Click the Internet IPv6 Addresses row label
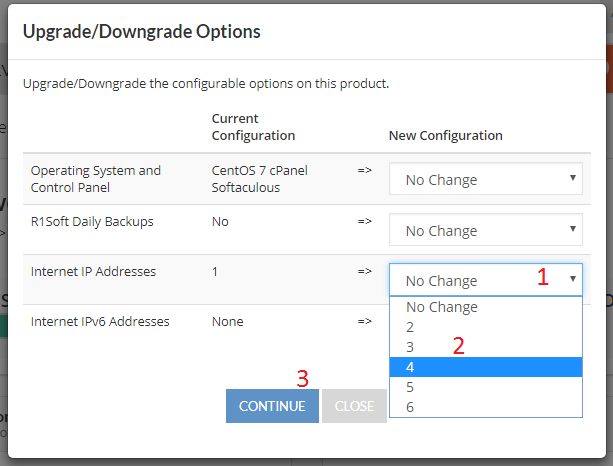This screenshot has height=466, width=613. coord(100,321)
